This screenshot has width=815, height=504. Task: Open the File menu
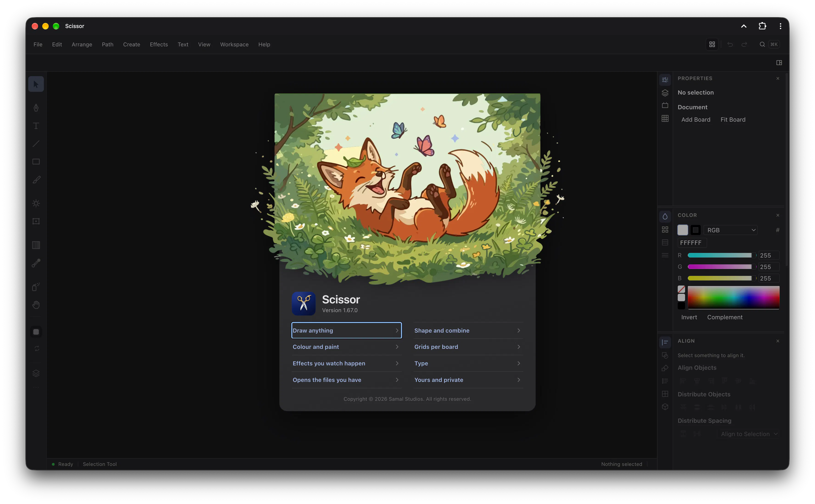click(38, 44)
